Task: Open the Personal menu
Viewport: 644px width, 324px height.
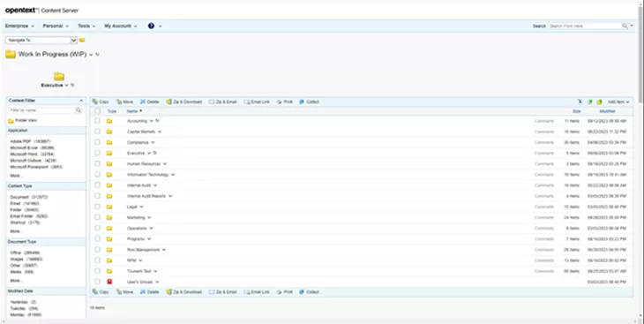Action: coord(56,26)
